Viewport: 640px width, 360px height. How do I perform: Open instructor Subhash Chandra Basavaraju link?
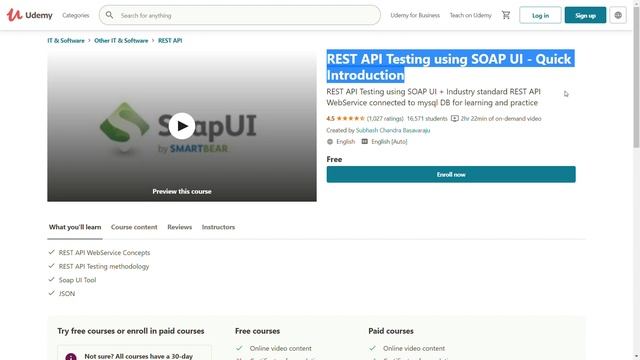[x=393, y=130]
